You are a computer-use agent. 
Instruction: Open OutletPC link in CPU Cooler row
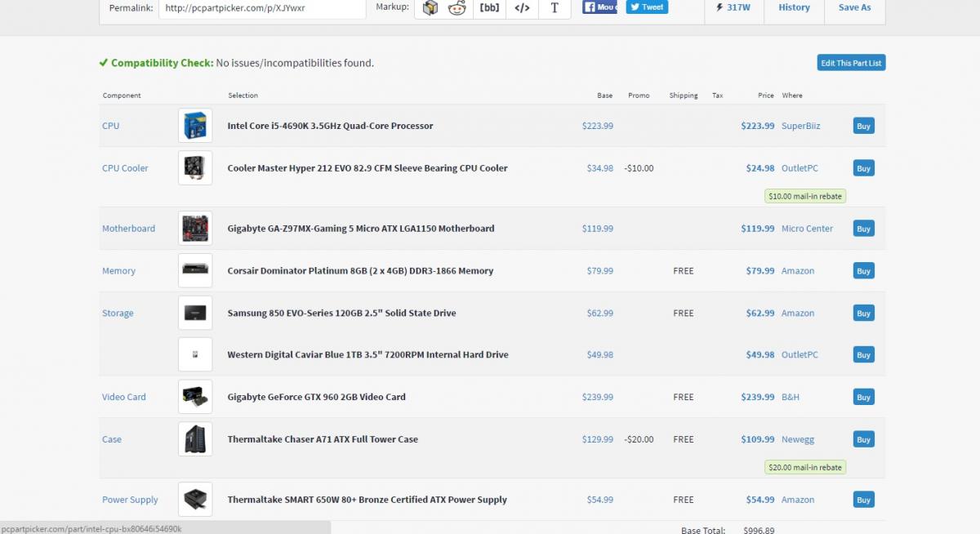800,168
